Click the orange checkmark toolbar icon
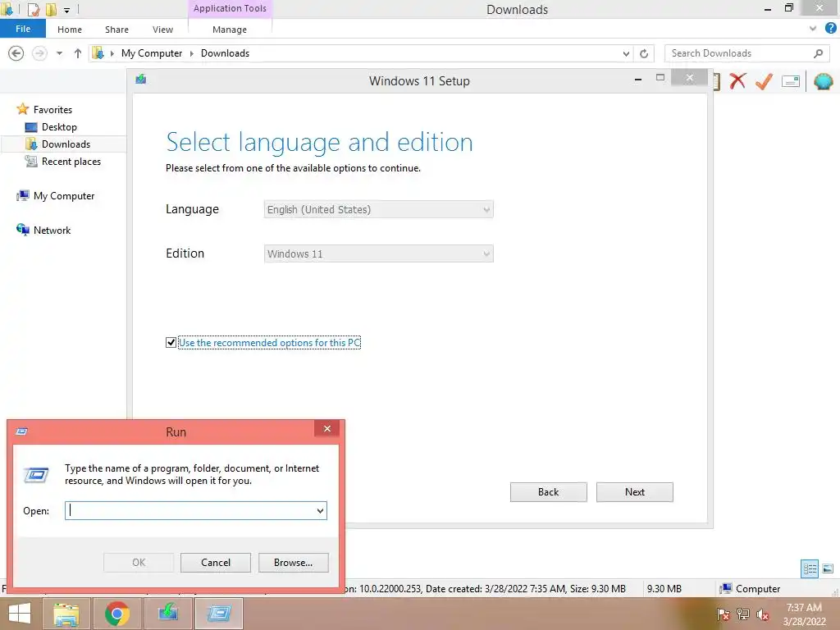 coord(764,81)
